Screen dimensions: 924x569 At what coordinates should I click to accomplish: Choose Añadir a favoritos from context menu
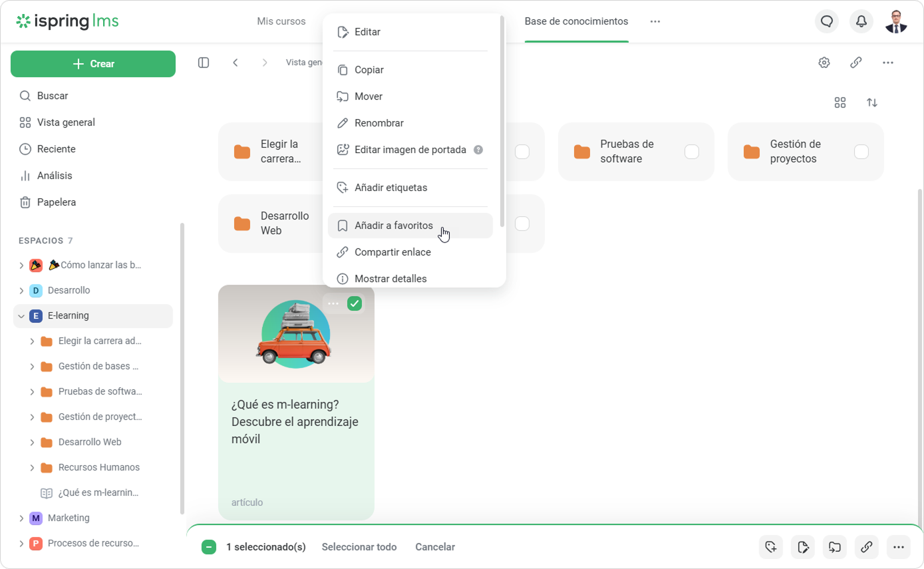(394, 226)
